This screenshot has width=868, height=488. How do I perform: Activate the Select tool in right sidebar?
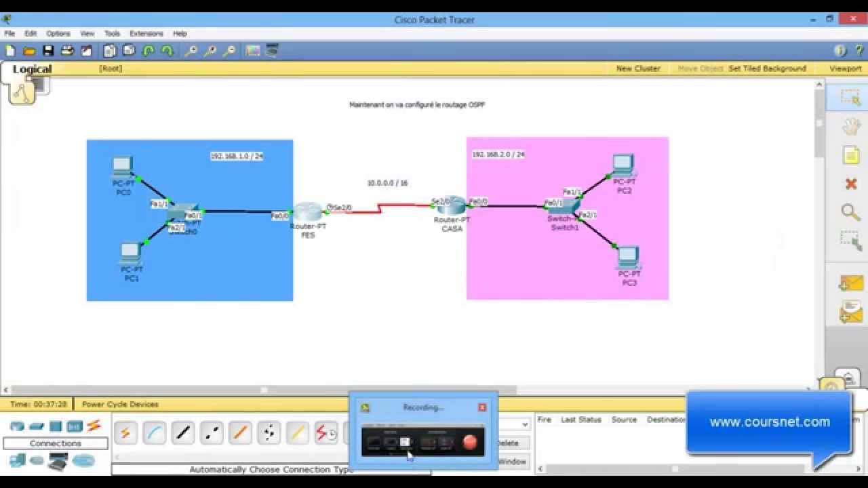coord(850,97)
